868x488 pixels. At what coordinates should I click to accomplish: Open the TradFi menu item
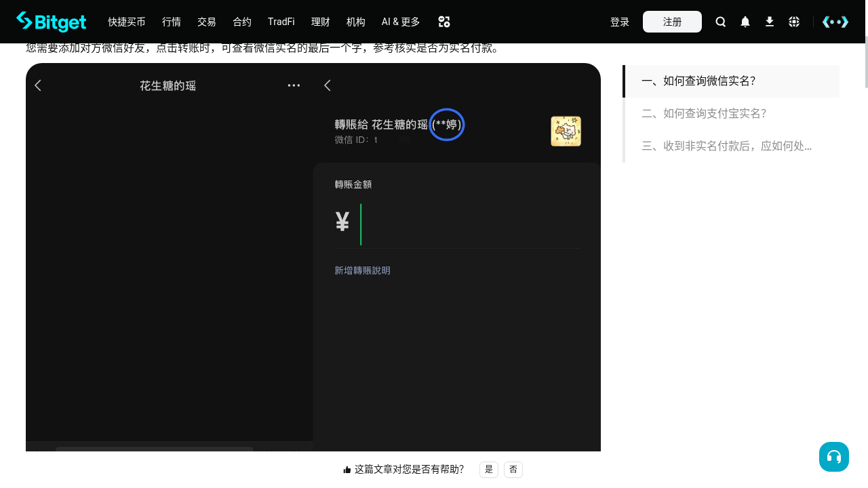[x=281, y=22]
